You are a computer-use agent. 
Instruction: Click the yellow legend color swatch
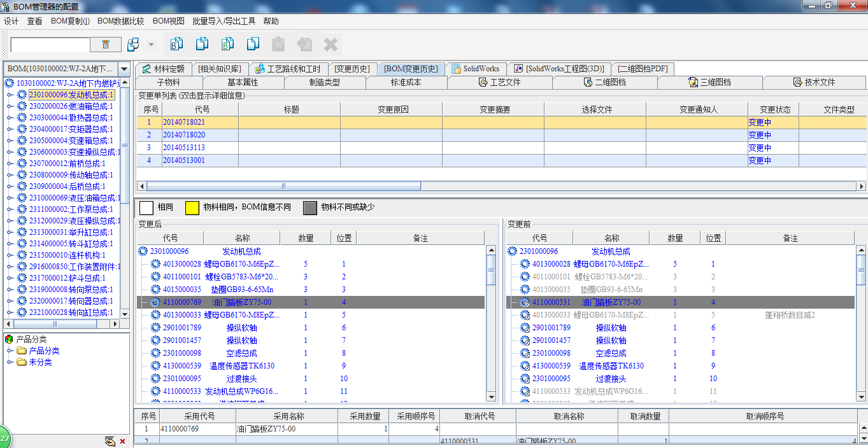tap(192, 207)
